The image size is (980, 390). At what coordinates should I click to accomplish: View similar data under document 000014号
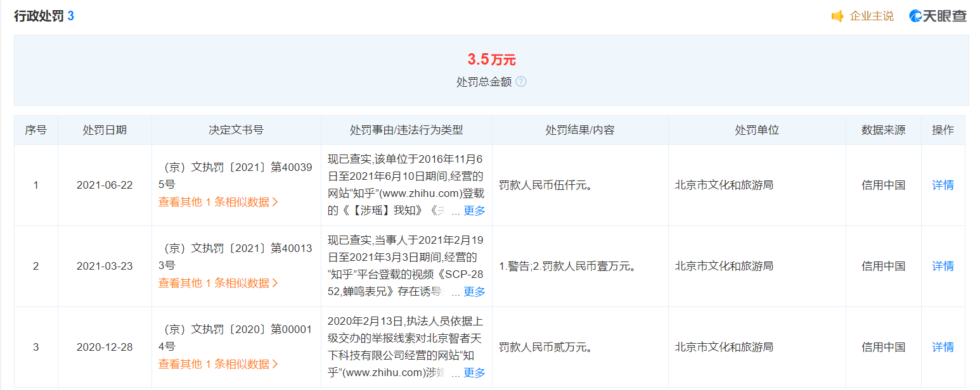point(218,364)
